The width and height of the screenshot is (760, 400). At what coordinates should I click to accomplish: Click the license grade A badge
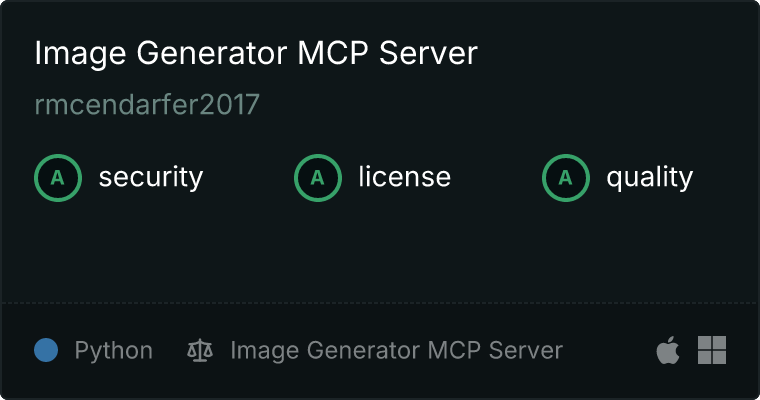(x=317, y=178)
